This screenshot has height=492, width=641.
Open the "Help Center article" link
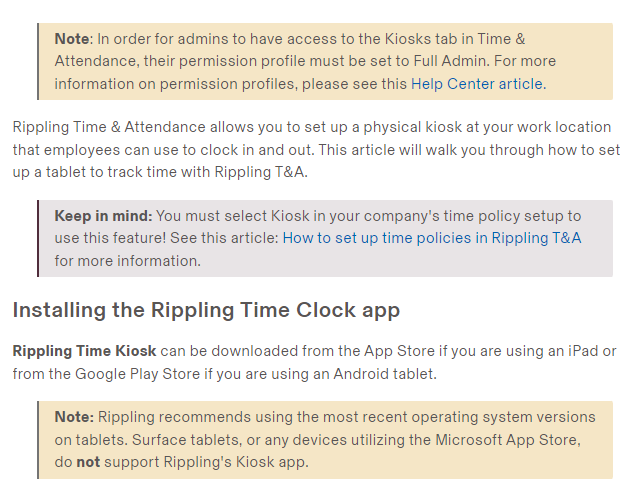[x=477, y=84]
